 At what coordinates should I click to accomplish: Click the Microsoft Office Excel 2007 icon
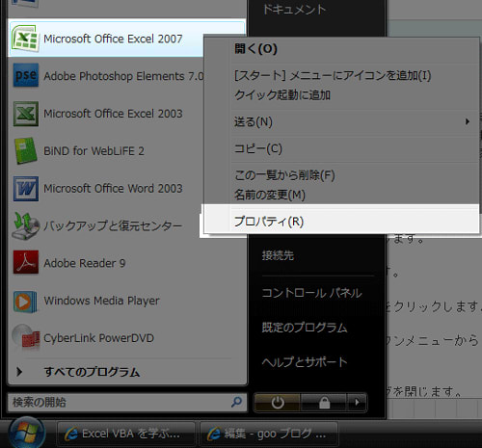click(x=25, y=39)
